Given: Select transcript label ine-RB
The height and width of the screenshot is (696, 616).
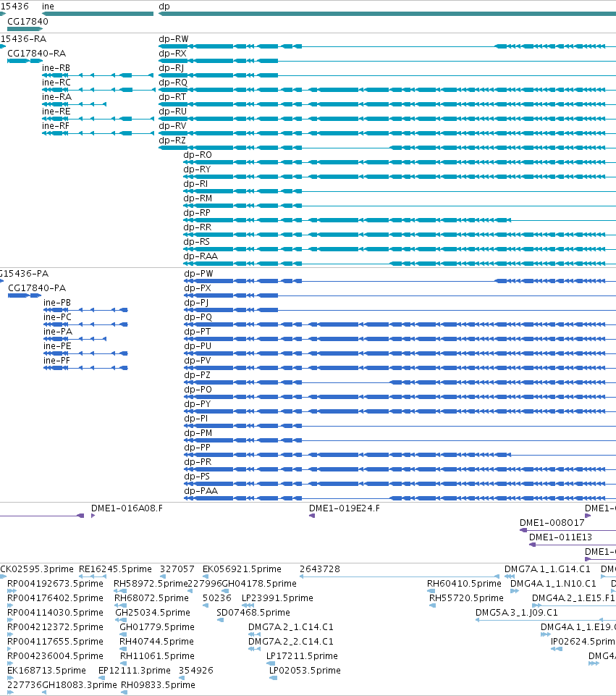Looking at the screenshot, I should coord(56,68).
